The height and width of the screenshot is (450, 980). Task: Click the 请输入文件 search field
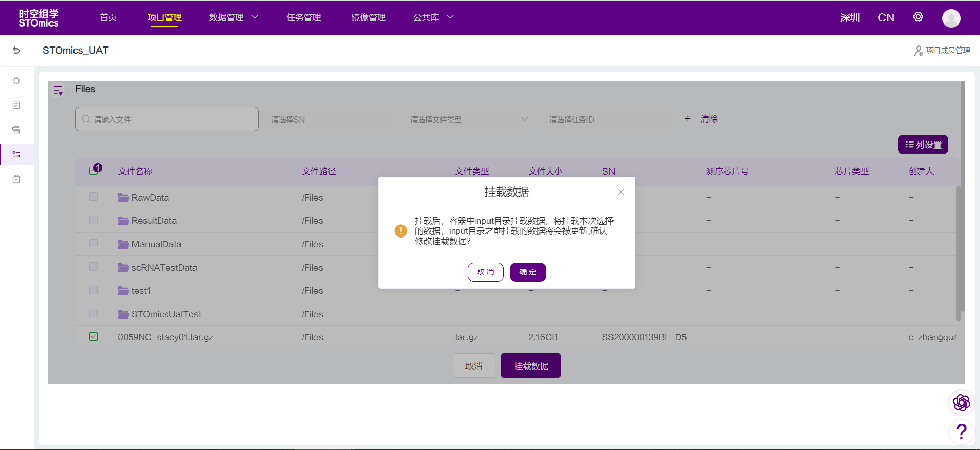pos(167,120)
